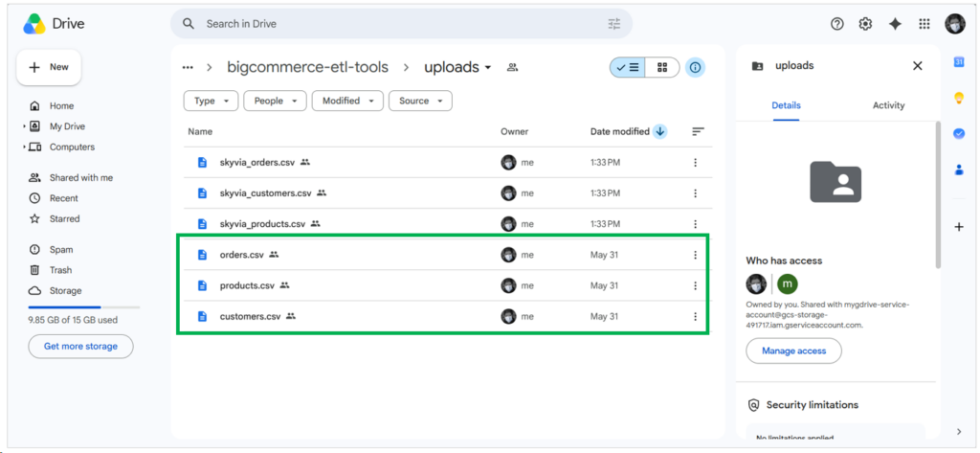Viewport: 980px width, 453px height.
Task: Click Get more storage button
Action: click(80, 346)
